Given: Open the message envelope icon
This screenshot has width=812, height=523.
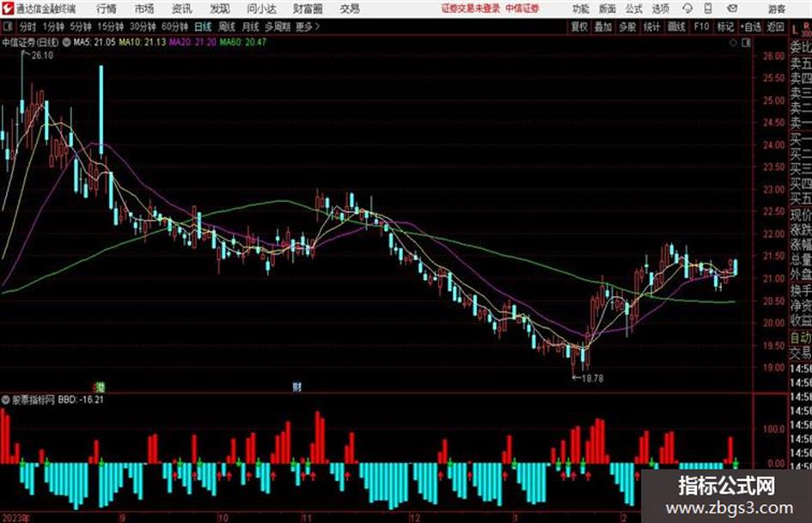Looking at the screenshot, I should (732, 9).
